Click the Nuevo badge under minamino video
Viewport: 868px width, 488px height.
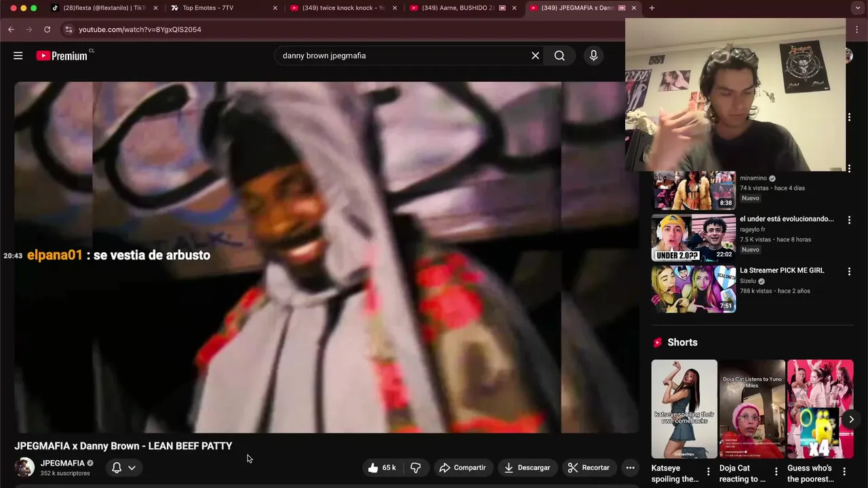click(x=751, y=198)
